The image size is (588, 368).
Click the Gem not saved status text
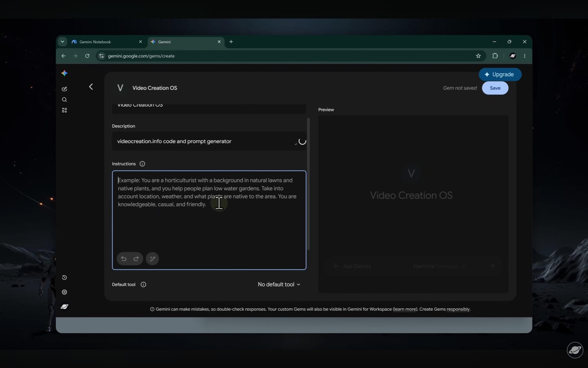coord(460,88)
